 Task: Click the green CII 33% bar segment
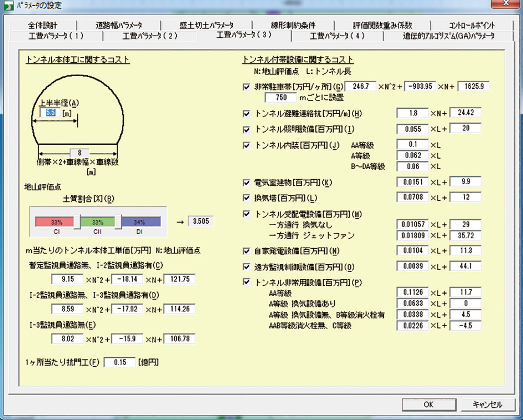point(98,222)
